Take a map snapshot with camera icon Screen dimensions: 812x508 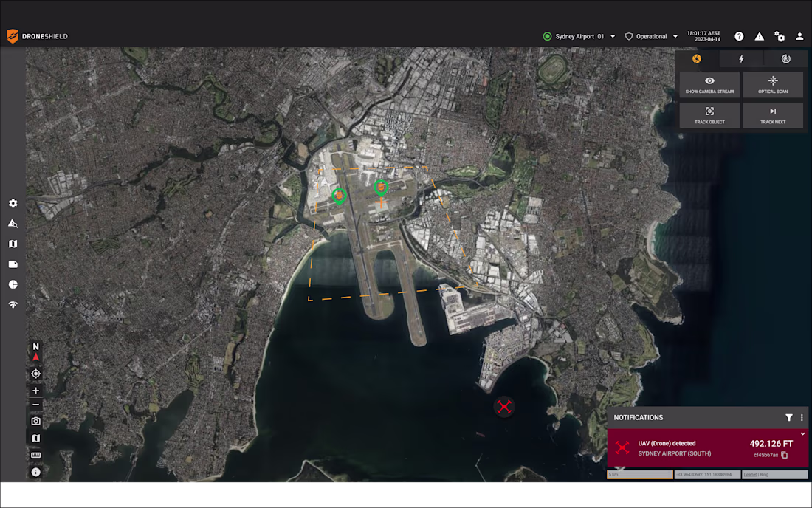(x=35, y=421)
